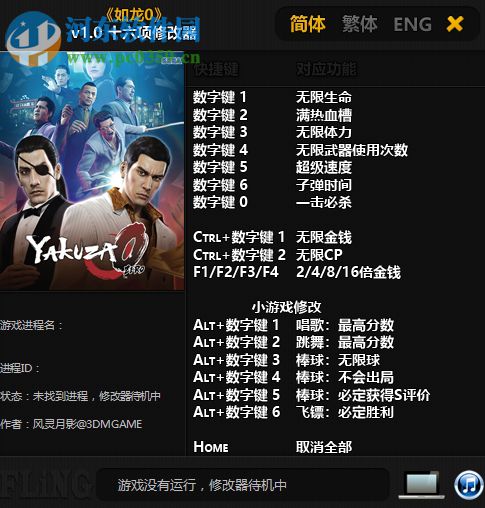Click 唱歌：最高分数 mini-game option

click(345, 325)
